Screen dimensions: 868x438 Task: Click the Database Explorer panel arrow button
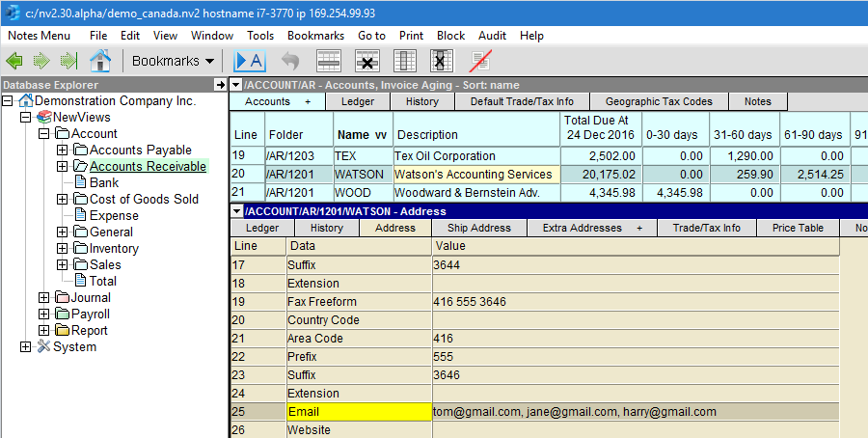coord(220,85)
